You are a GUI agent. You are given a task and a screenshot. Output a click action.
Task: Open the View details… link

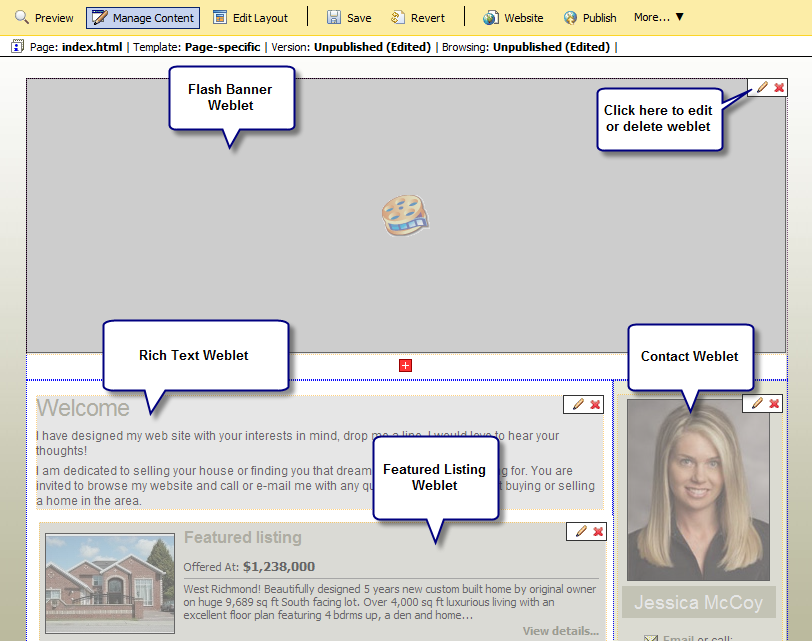coord(560,631)
